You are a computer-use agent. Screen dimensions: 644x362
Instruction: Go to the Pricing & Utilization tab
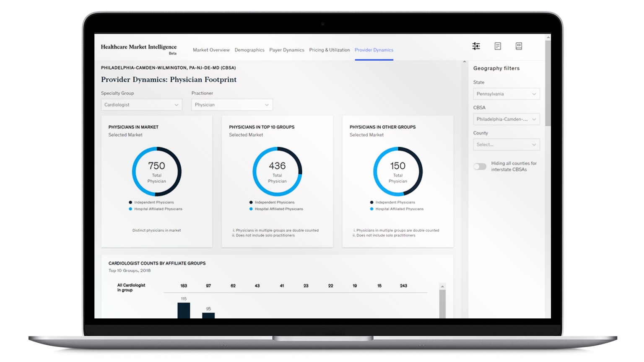click(330, 50)
